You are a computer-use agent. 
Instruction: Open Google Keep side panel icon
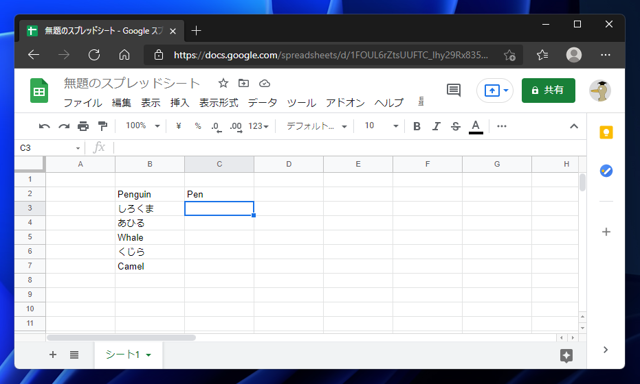click(606, 133)
